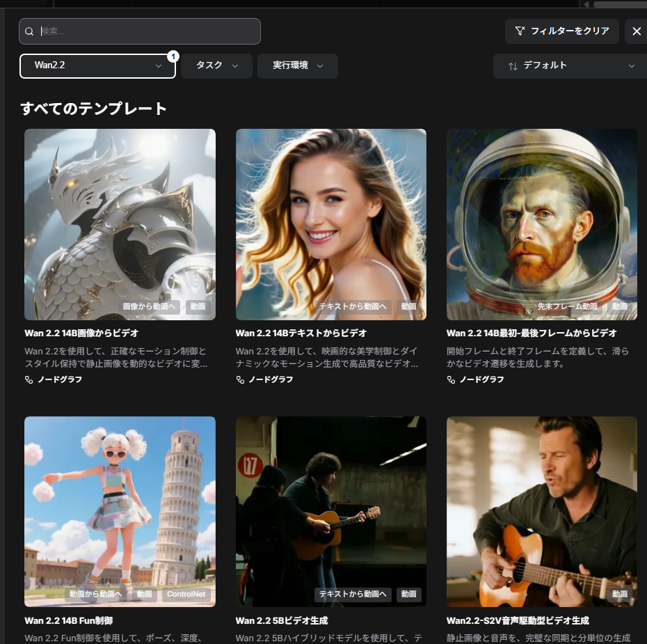Image resolution: width=647 pixels, height=644 pixels.
Task: Clear all filters with フィルターをクリア button
Action: click(561, 31)
